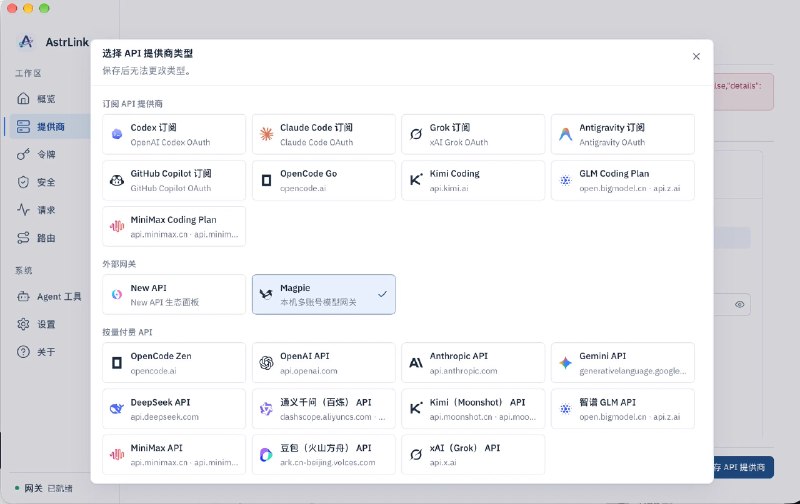800x504 pixels.
Task: Click the selected checkmark on Magpie card
Action: click(x=382, y=294)
